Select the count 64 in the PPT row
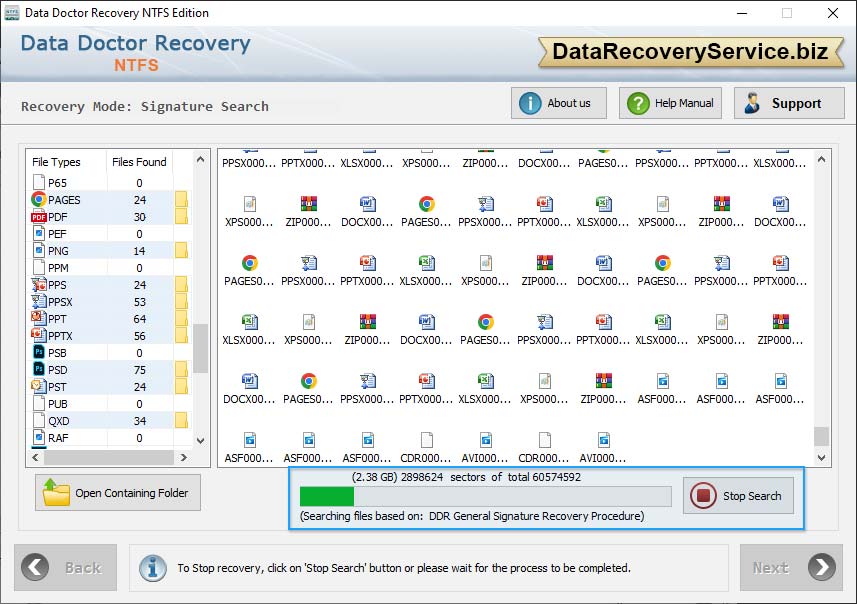The height and width of the screenshot is (604, 857). coord(140,319)
